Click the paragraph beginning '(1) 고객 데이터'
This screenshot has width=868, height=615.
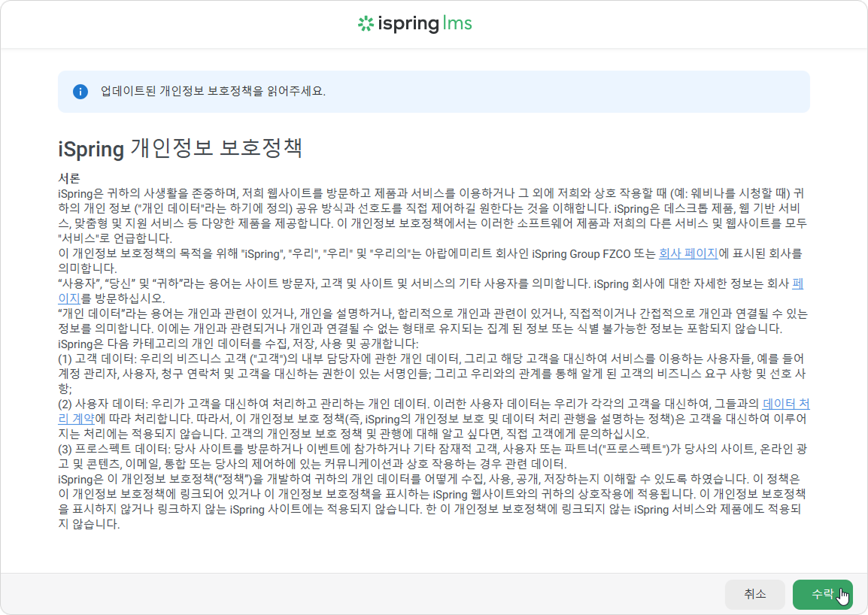pos(432,374)
